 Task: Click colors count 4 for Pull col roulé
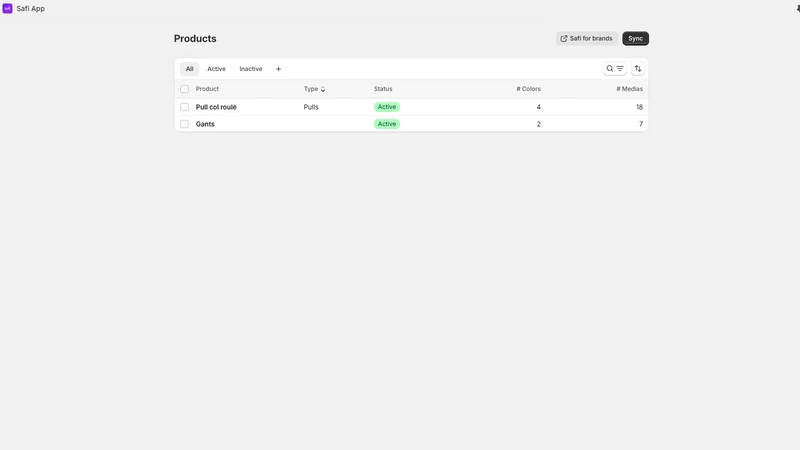[538, 107]
